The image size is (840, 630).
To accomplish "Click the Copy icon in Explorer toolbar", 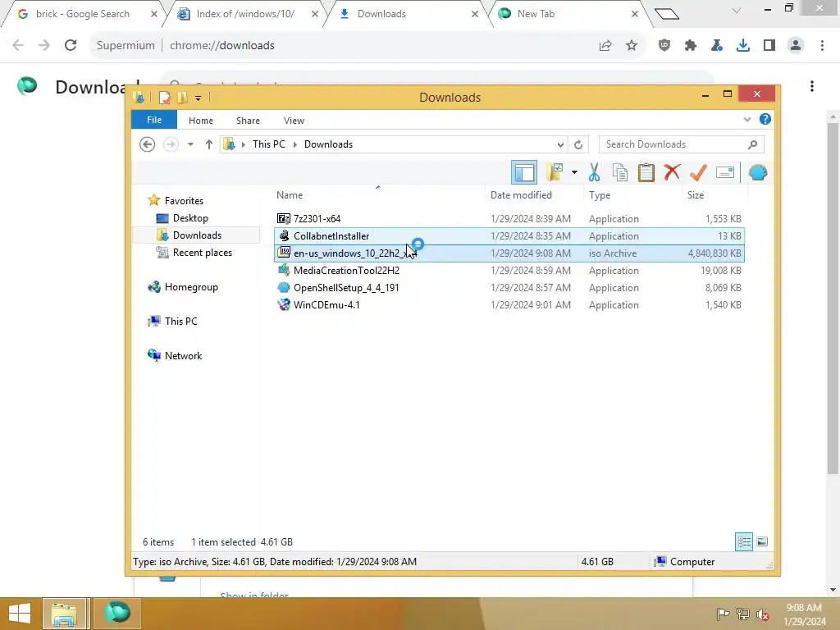I will (620, 172).
